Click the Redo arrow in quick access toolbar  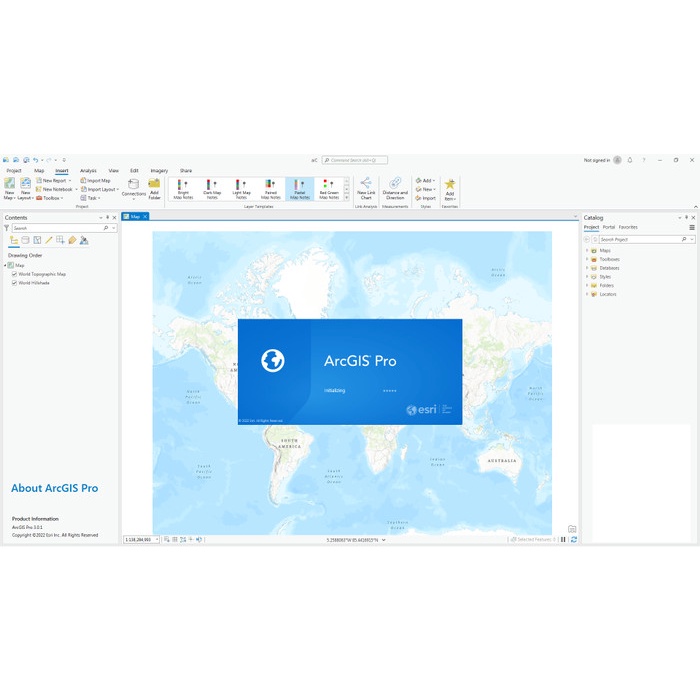[49, 160]
